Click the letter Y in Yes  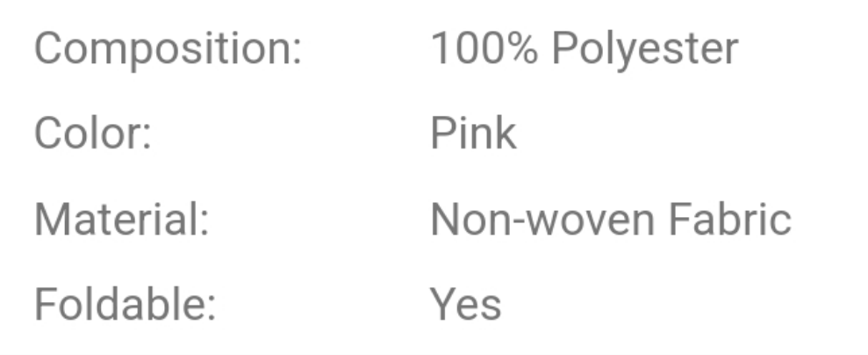(442, 304)
